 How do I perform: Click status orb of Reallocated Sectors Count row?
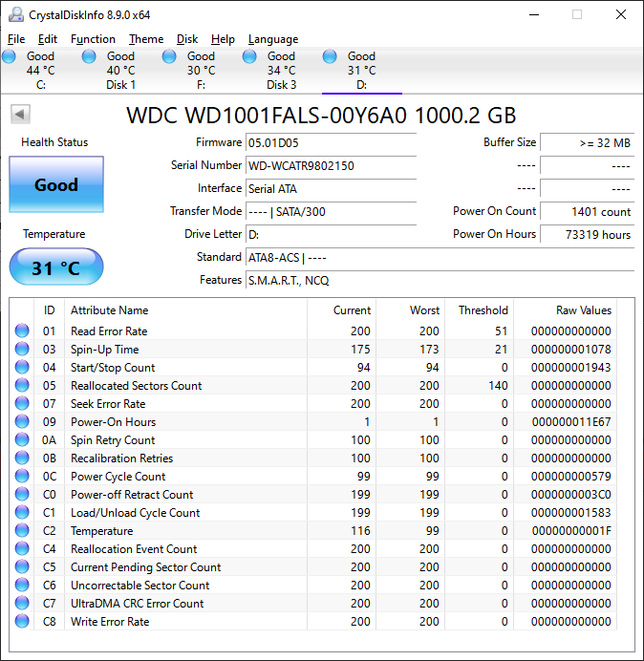[x=22, y=385]
